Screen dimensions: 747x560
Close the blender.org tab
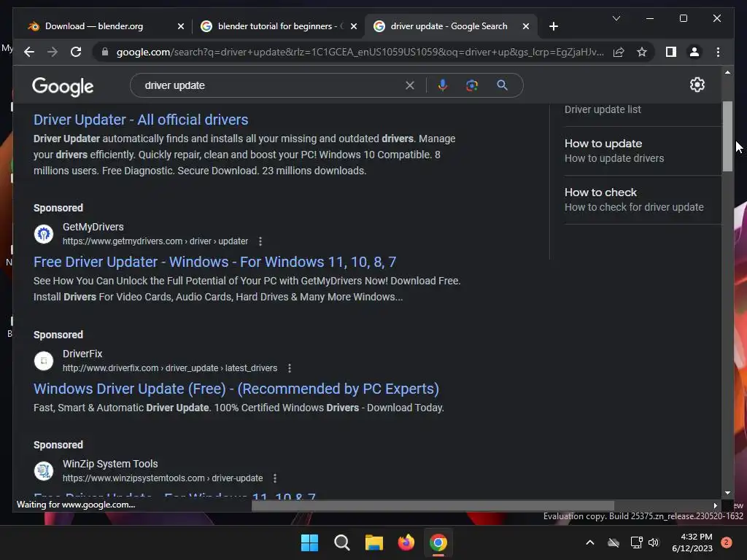181,26
